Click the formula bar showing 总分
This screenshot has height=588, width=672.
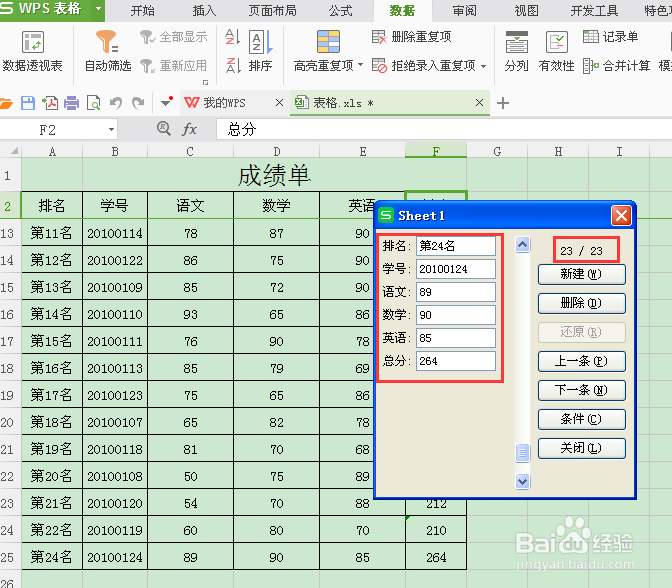444,129
